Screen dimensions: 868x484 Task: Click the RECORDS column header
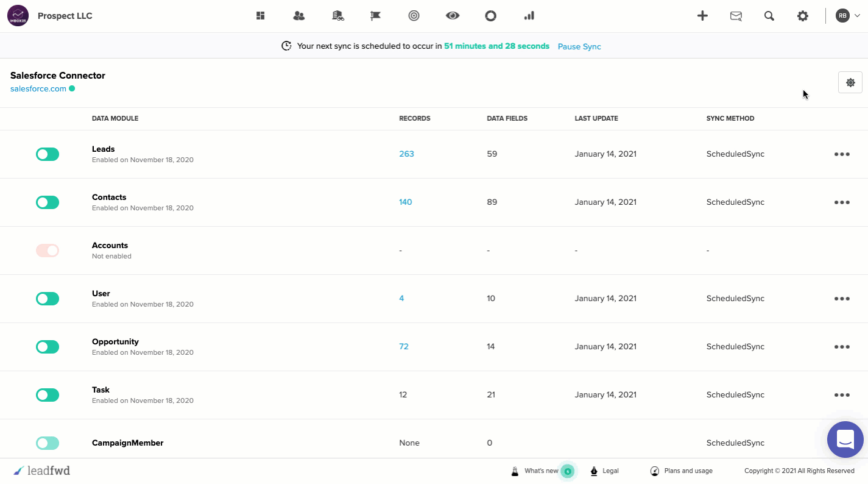(415, 118)
